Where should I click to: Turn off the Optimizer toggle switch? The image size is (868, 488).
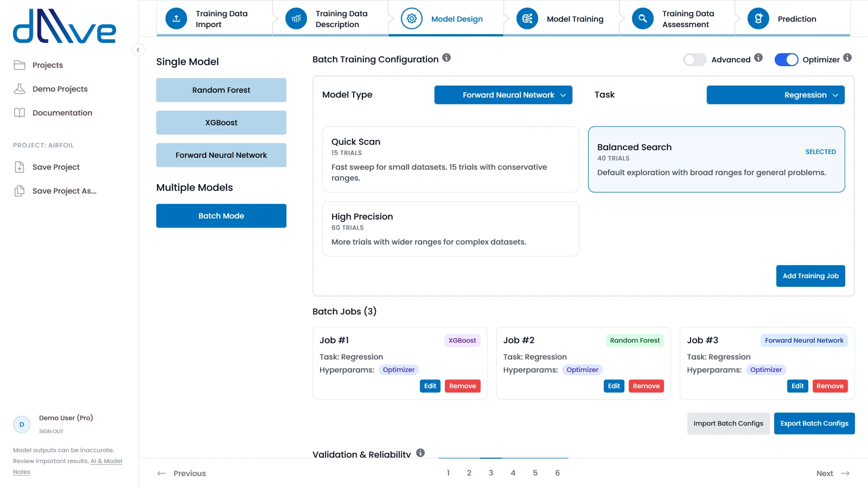click(786, 60)
